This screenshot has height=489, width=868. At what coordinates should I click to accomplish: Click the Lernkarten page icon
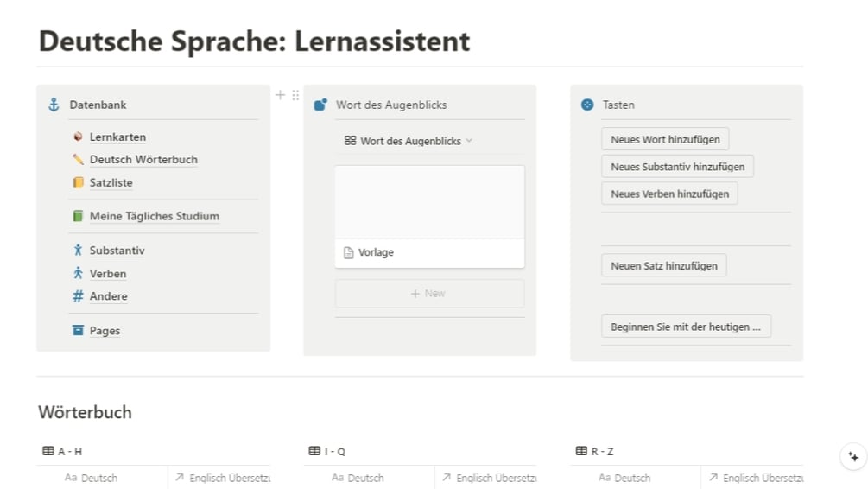pos(78,137)
